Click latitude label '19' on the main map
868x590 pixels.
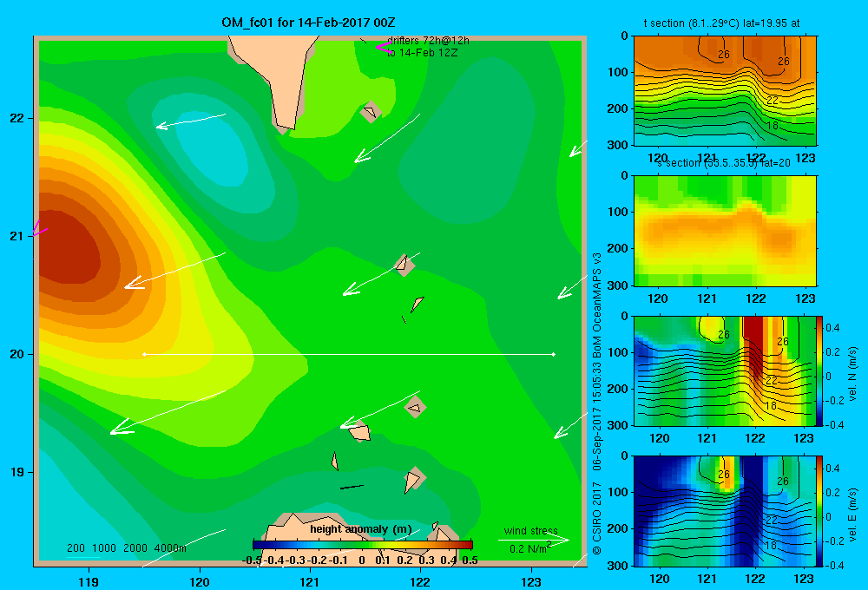tap(16, 472)
